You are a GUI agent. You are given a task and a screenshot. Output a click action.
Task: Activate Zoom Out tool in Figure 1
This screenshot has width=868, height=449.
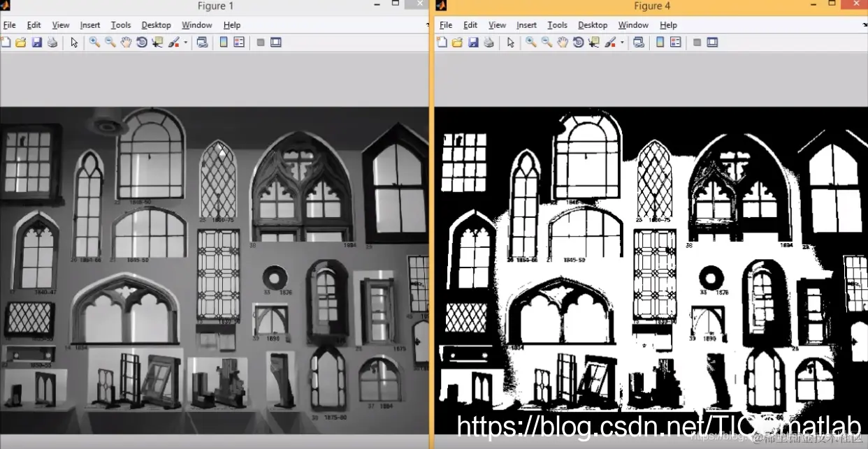tap(110, 43)
